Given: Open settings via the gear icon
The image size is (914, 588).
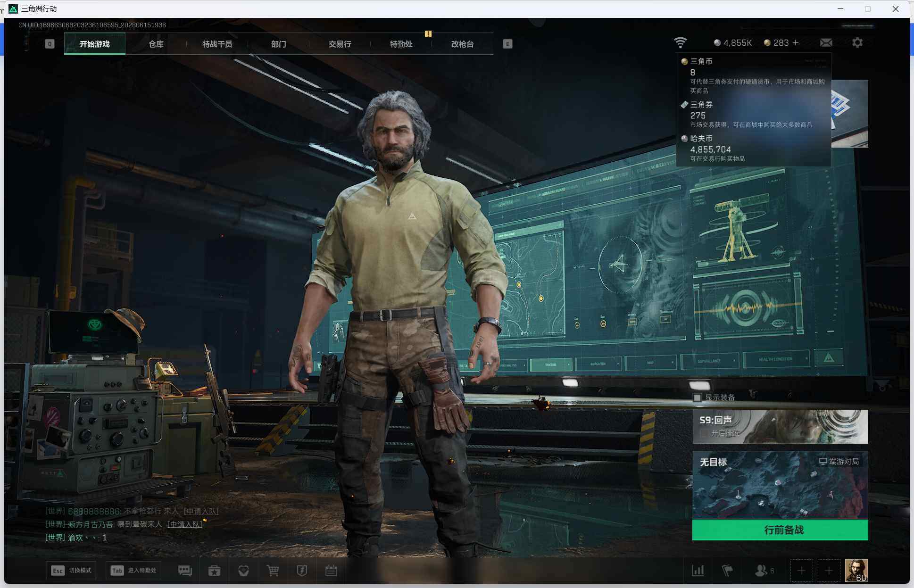Looking at the screenshot, I should coord(857,42).
